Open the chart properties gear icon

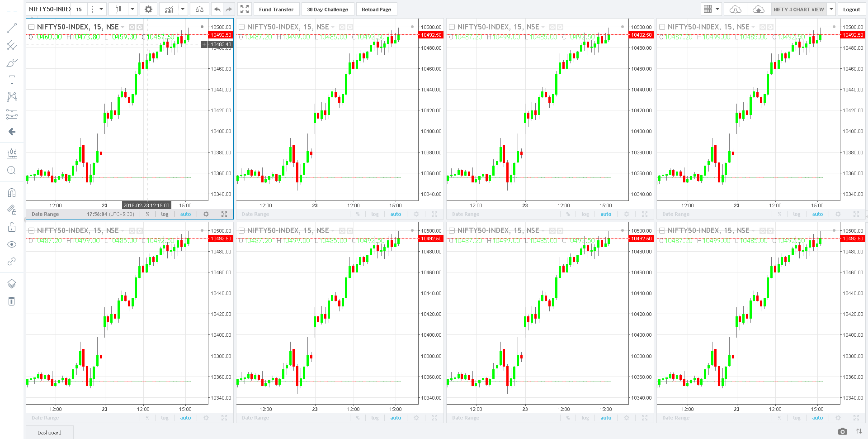click(x=148, y=9)
